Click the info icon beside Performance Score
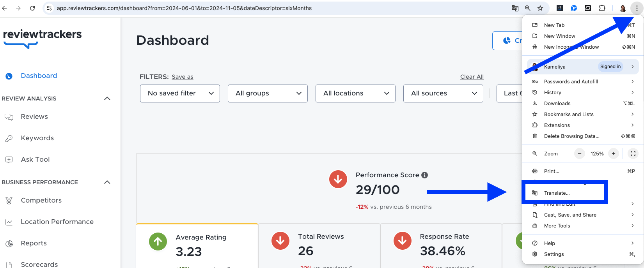This screenshot has height=268, width=644. pyautogui.click(x=425, y=175)
